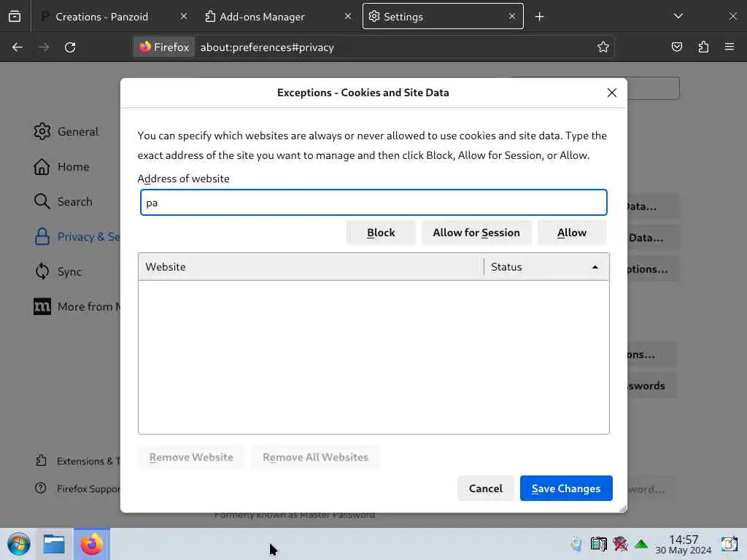This screenshot has width=747, height=560.
Task: Click the Firefox taskbar icon
Action: coord(92,544)
